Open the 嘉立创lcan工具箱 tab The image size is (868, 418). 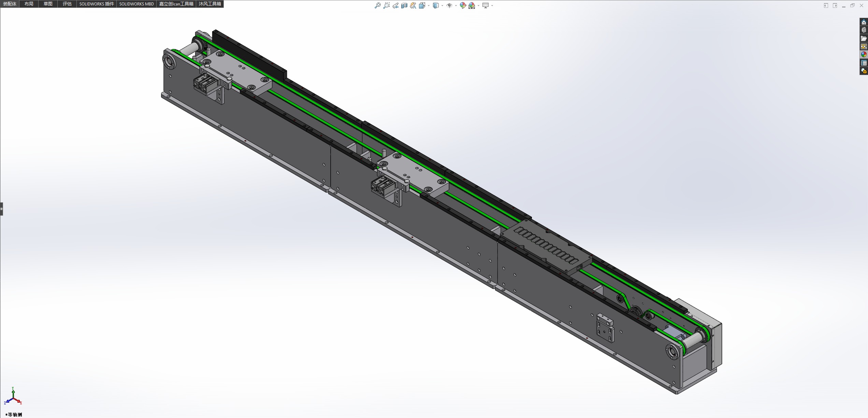pos(176,4)
